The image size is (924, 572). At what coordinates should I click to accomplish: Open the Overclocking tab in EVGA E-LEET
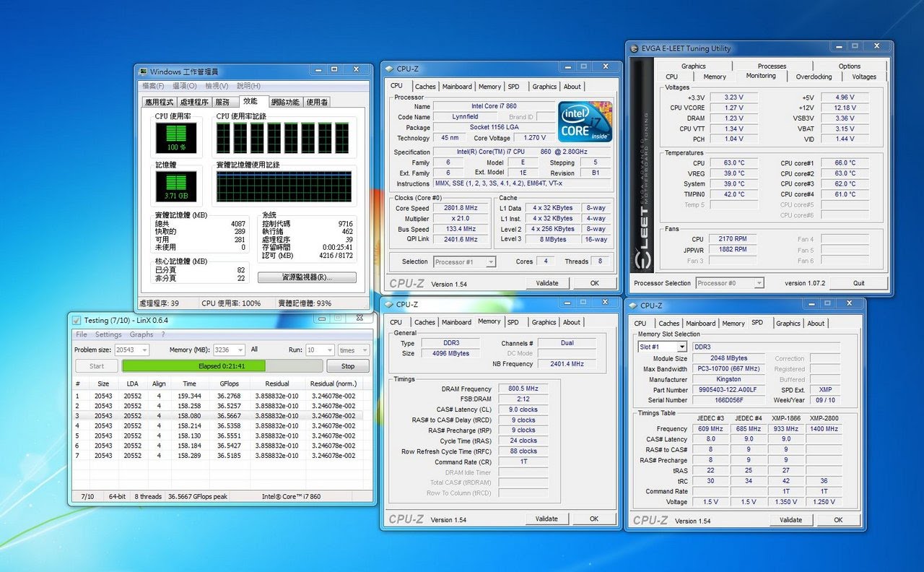[x=814, y=77]
